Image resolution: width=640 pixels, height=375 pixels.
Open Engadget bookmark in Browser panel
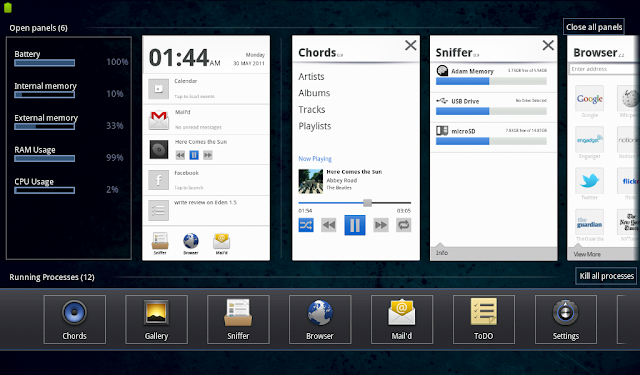(589, 139)
